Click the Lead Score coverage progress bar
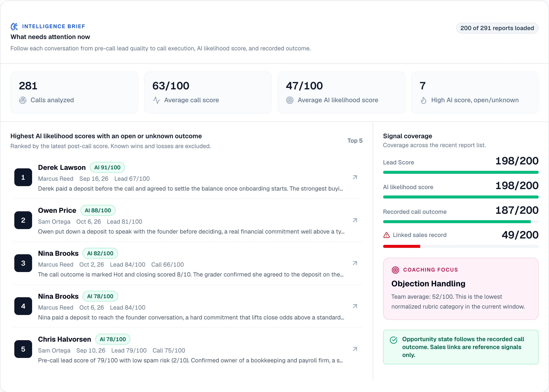Screen dimensions: 549x392 (x=461, y=172)
